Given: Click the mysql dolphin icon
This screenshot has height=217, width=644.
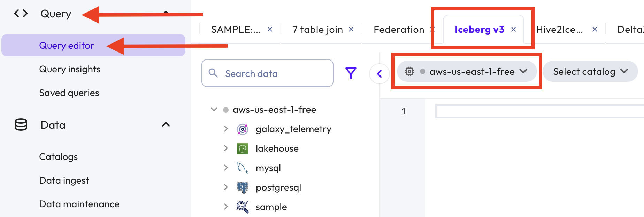Looking at the screenshot, I should (242, 168).
